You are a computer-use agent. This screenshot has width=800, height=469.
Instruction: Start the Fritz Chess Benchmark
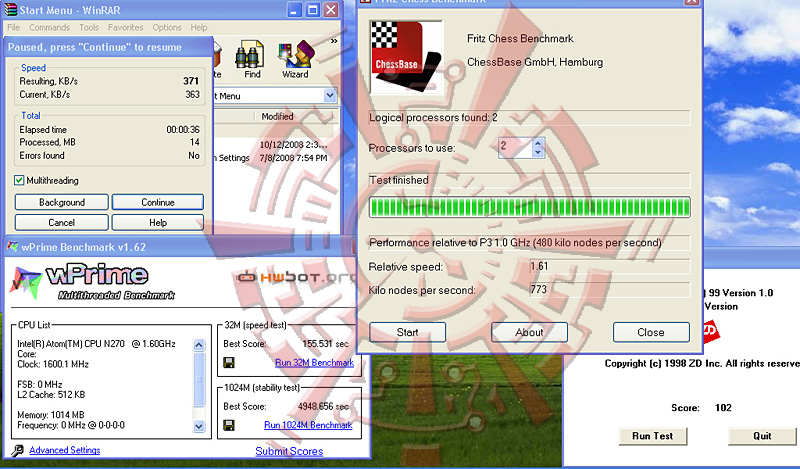(407, 332)
